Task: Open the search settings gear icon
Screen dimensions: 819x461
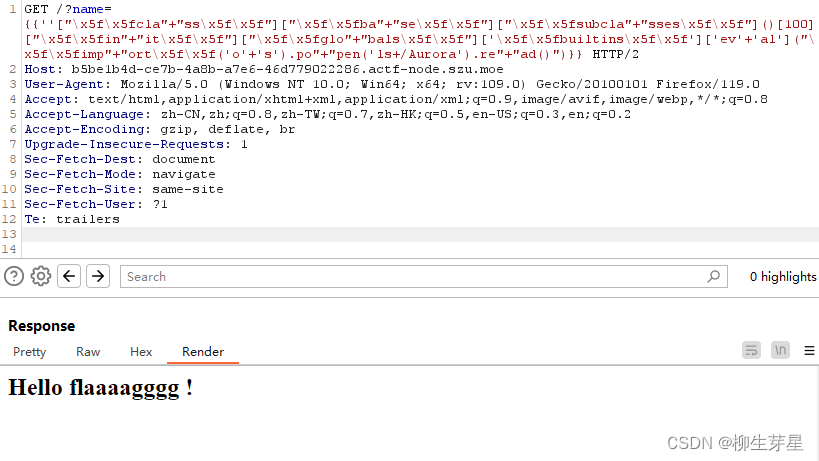Action: pos(41,276)
